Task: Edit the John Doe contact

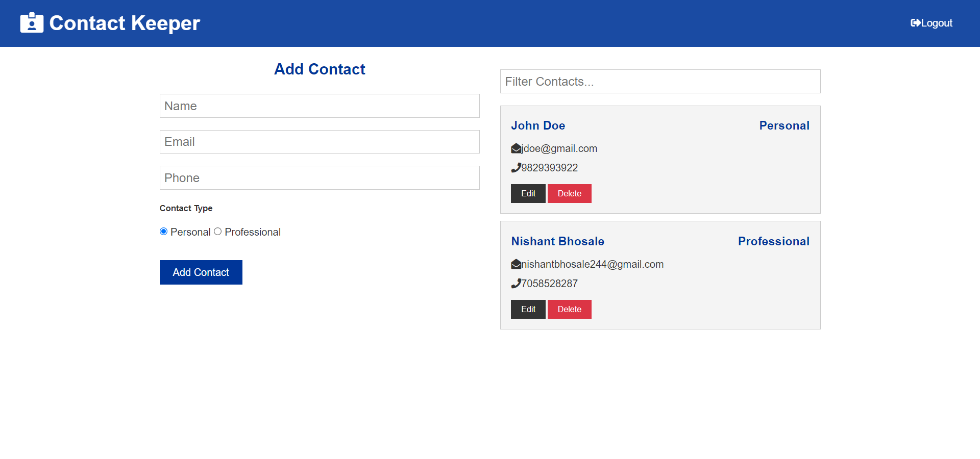Action: [528, 194]
